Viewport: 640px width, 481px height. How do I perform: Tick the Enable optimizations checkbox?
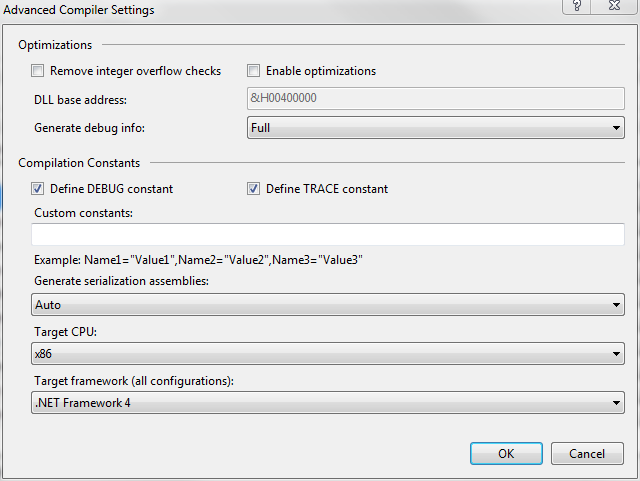tap(254, 71)
